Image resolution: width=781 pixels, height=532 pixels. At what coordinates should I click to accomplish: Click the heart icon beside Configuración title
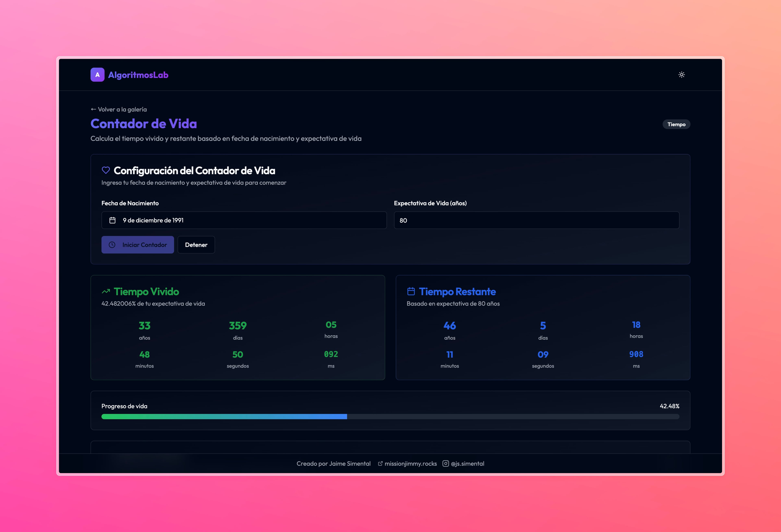tap(106, 170)
